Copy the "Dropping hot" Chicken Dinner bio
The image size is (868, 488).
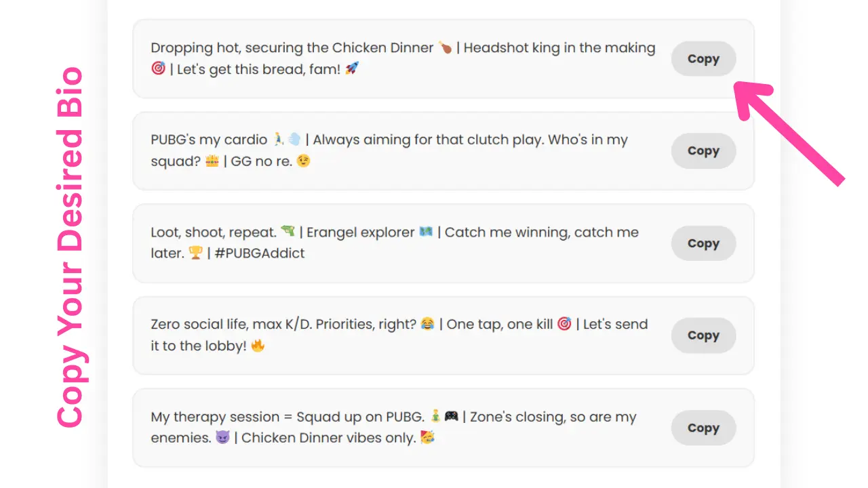703,59
